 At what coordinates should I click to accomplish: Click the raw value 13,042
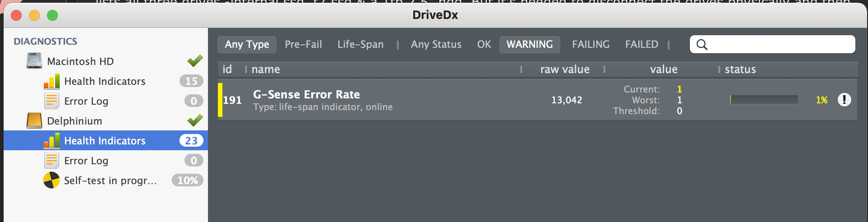coord(566,100)
